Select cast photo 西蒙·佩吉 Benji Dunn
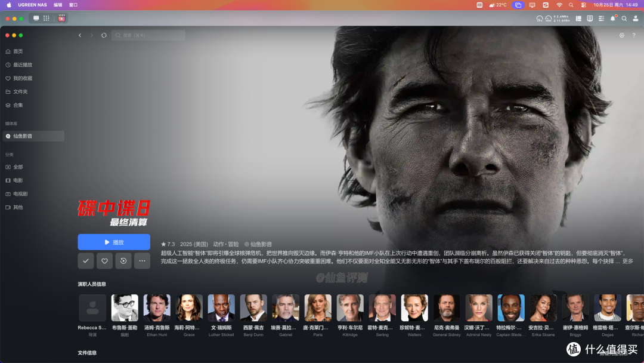The height and width of the screenshot is (363, 644). [253, 307]
